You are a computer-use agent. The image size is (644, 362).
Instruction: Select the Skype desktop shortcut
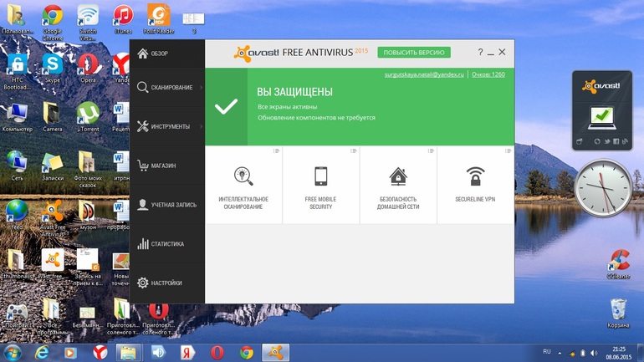click(53, 68)
